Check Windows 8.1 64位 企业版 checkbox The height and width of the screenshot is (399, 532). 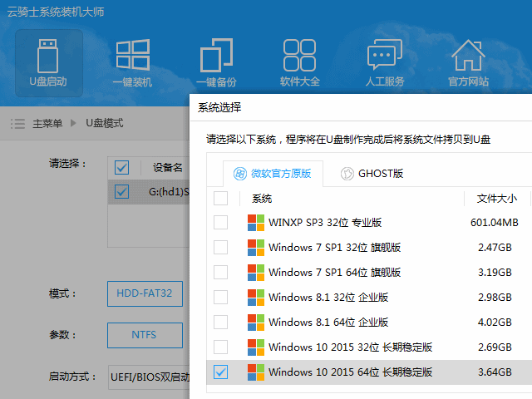(220, 323)
